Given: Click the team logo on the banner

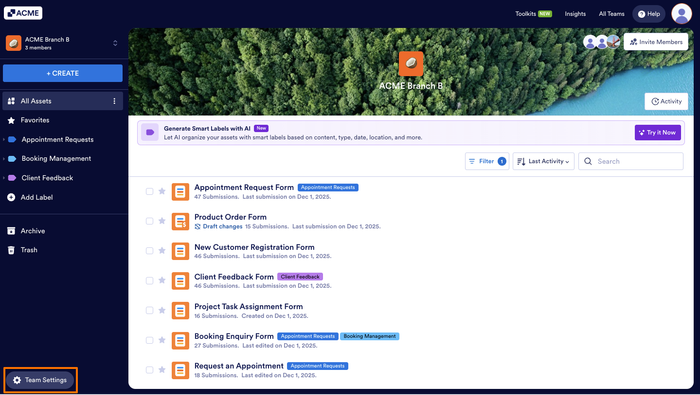Looking at the screenshot, I should tap(411, 63).
